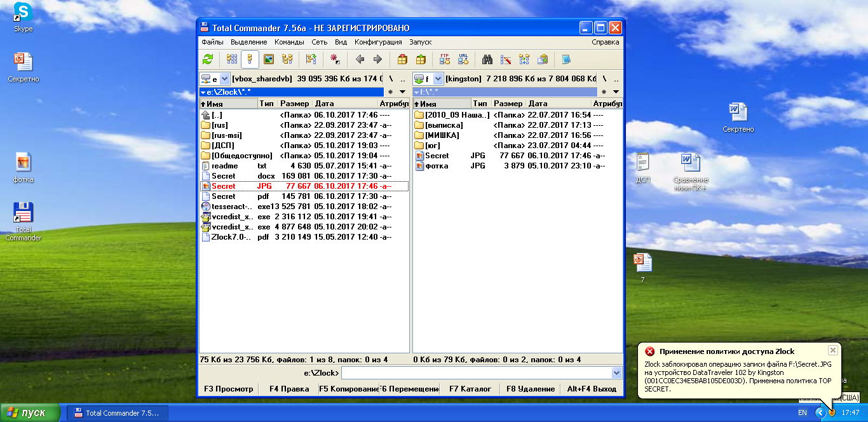
Task: Toggle the full details view toolbar button
Action: (x=250, y=59)
